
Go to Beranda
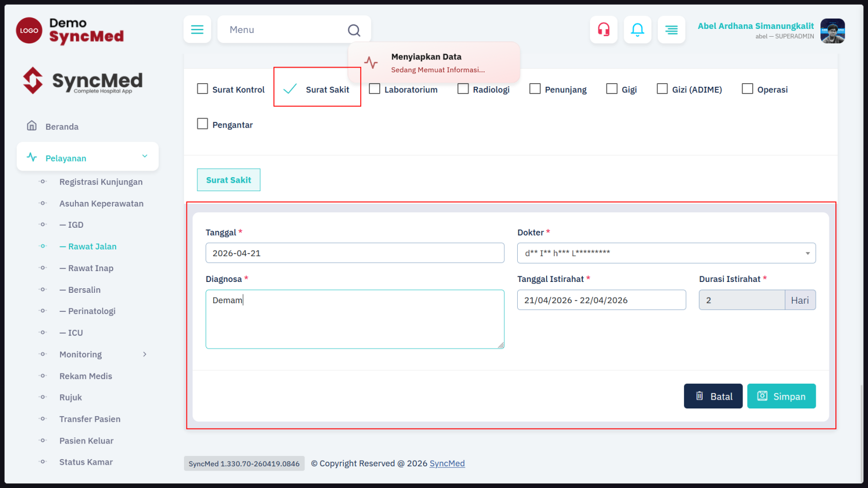tap(62, 127)
